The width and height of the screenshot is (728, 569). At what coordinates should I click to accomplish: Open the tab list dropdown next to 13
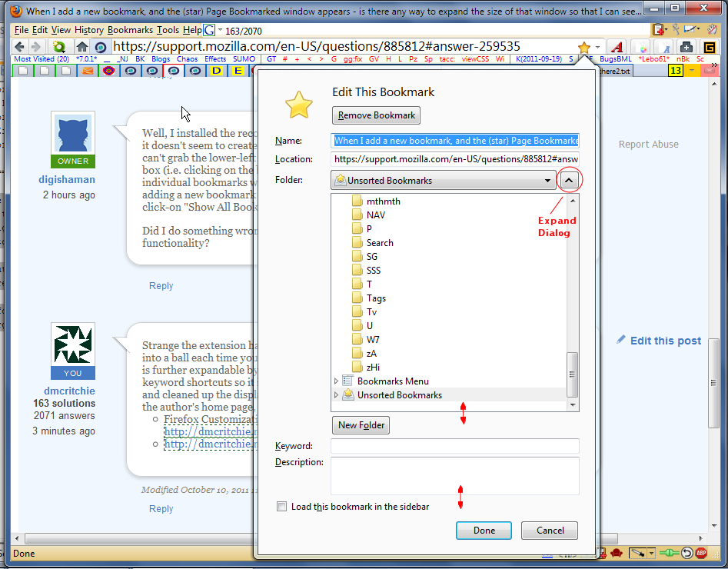tap(691, 71)
